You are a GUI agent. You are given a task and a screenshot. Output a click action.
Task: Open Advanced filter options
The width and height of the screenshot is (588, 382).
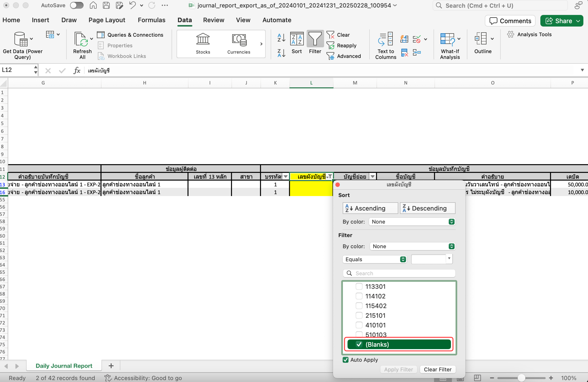(x=343, y=56)
